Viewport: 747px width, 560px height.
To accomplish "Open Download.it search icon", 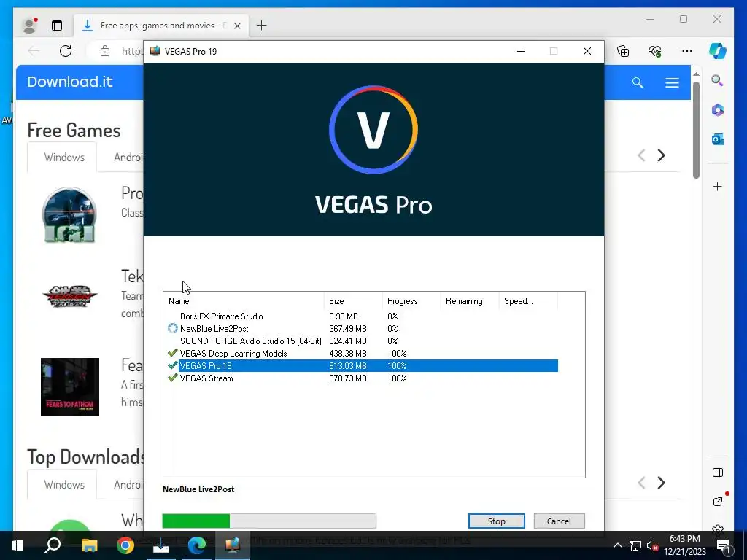I will coord(638,83).
